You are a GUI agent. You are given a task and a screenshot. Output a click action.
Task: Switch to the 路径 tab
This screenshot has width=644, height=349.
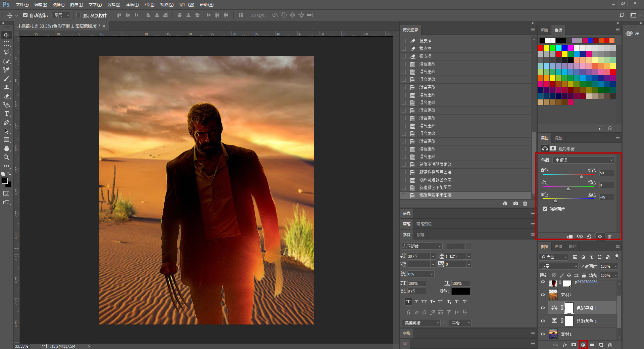[x=573, y=247]
